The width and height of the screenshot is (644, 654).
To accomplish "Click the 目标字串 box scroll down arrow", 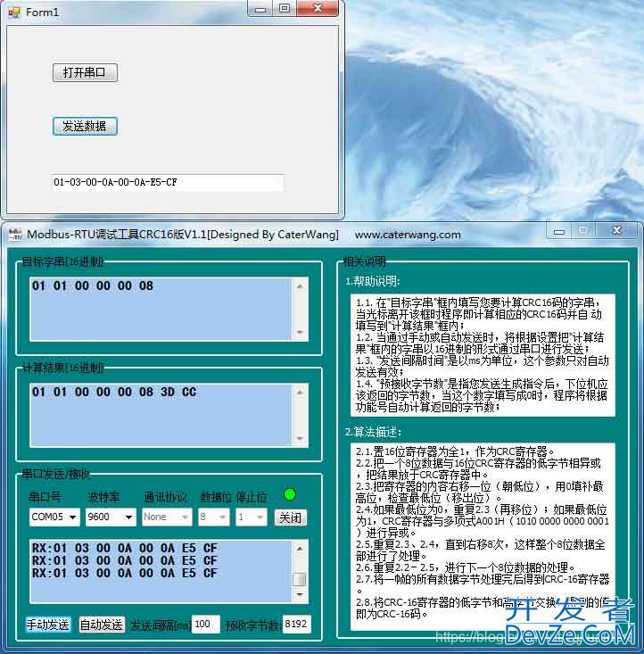I will point(300,333).
